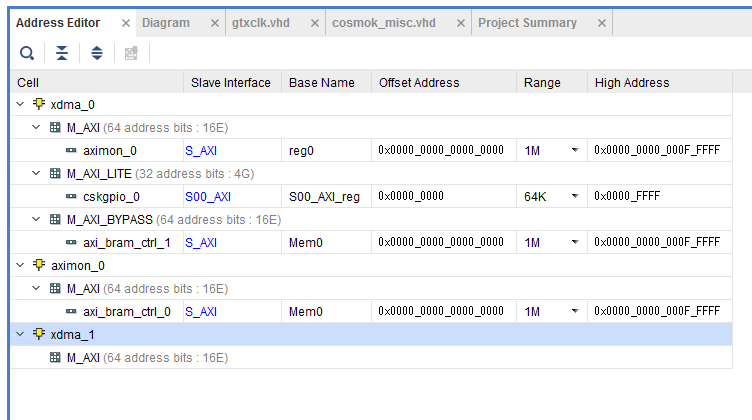This screenshot has height=420, width=752.
Task: Select the xdma_1 cell row icon
Action: tap(39, 334)
